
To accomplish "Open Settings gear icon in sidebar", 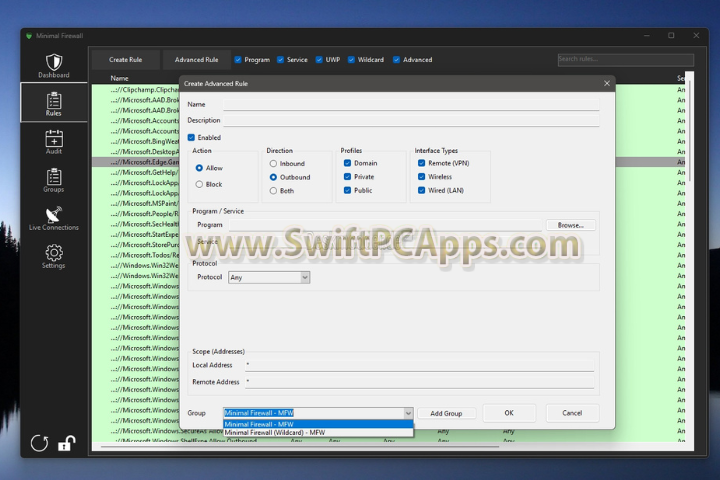I will point(54,253).
